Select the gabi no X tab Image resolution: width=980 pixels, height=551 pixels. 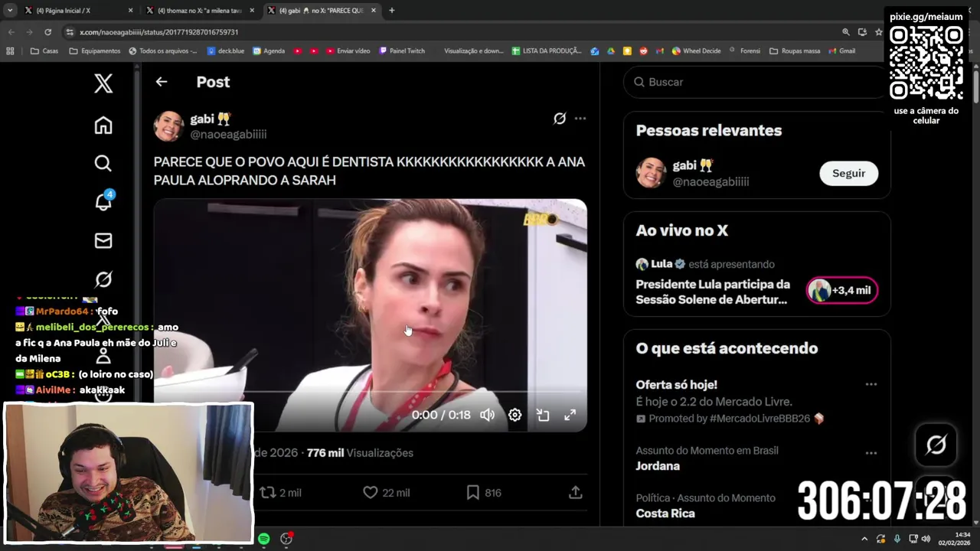click(322, 11)
